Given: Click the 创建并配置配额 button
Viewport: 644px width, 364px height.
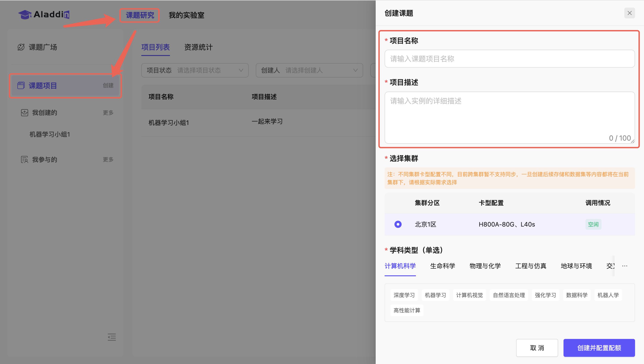Looking at the screenshot, I should [599, 348].
